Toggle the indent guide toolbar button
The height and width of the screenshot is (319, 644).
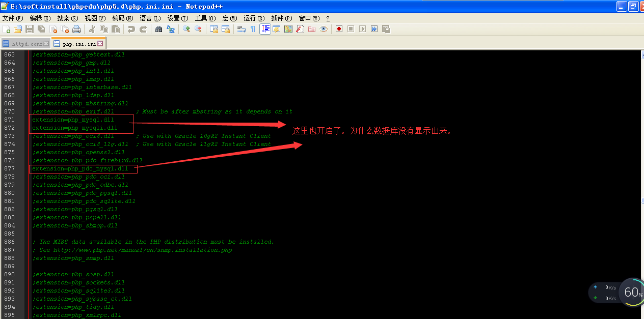click(x=265, y=29)
